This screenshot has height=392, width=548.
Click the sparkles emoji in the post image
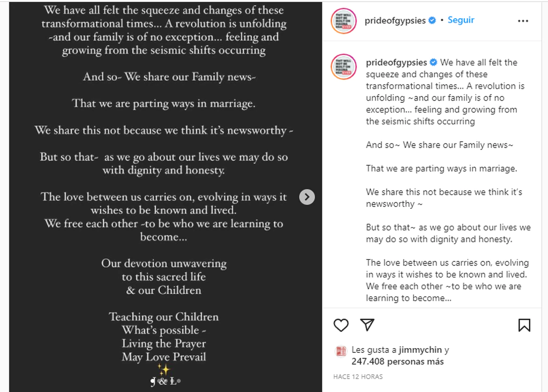[164, 370]
